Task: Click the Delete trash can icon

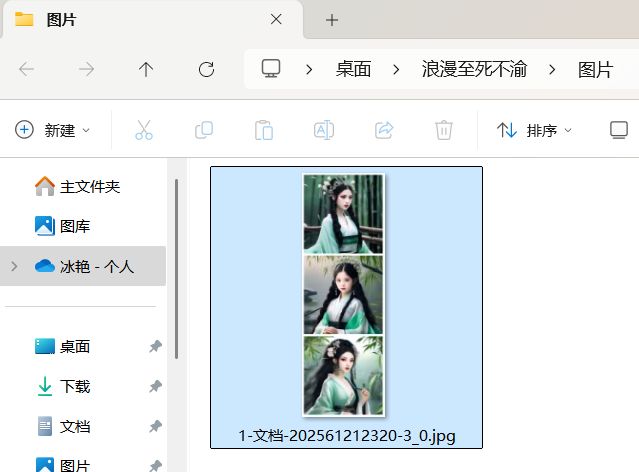Action: pos(444,130)
